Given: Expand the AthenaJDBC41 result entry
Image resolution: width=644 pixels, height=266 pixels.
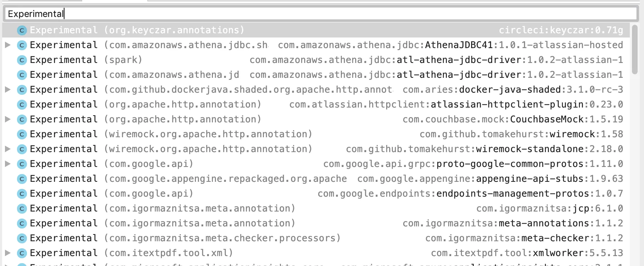Looking at the screenshot, I should (7, 45).
